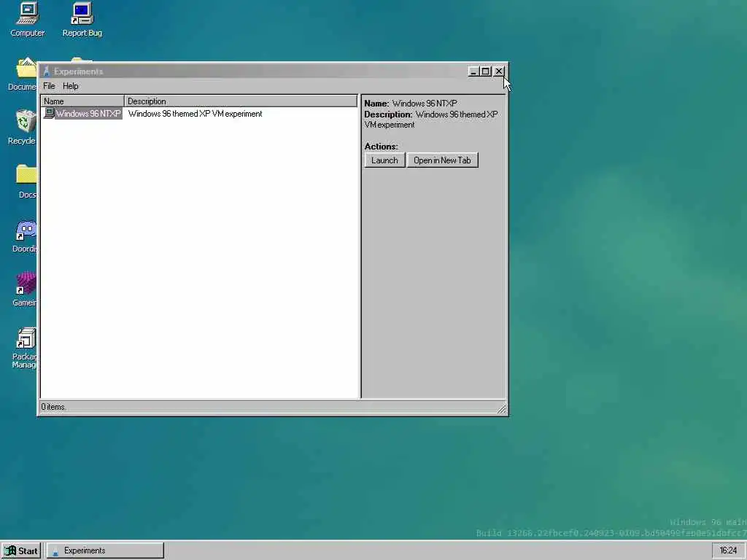Select the Windows 96 NTXP experiment row
Screen dimensions: 747x560
[200, 113]
